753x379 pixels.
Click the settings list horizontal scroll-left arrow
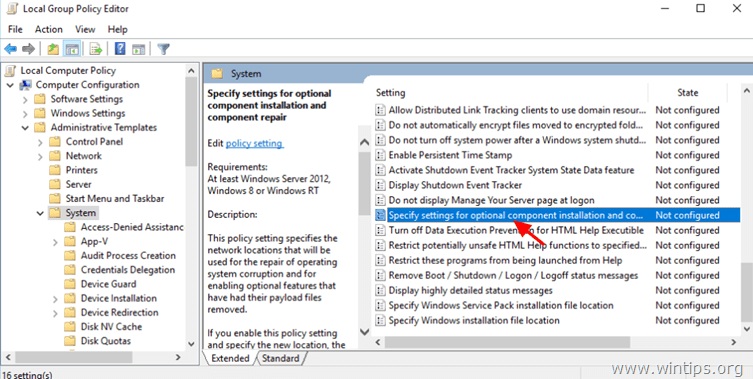(378, 342)
